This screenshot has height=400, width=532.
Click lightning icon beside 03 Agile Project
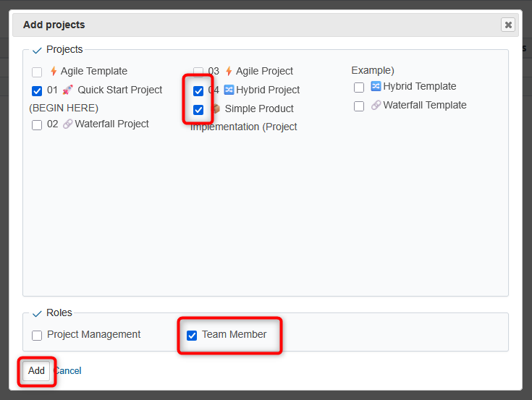(229, 72)
